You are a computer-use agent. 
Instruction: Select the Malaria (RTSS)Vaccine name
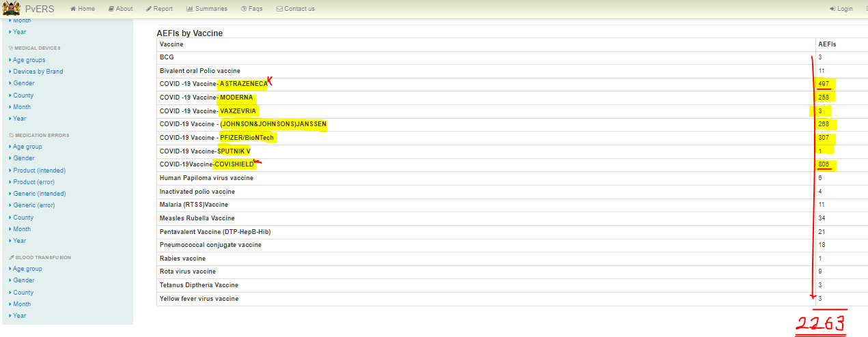tap(194, 205)
